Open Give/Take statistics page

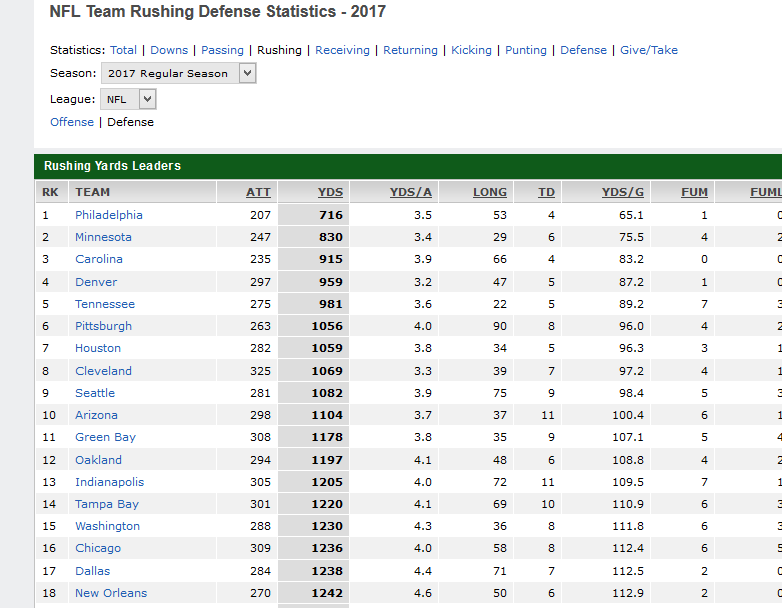click(649, 50)
